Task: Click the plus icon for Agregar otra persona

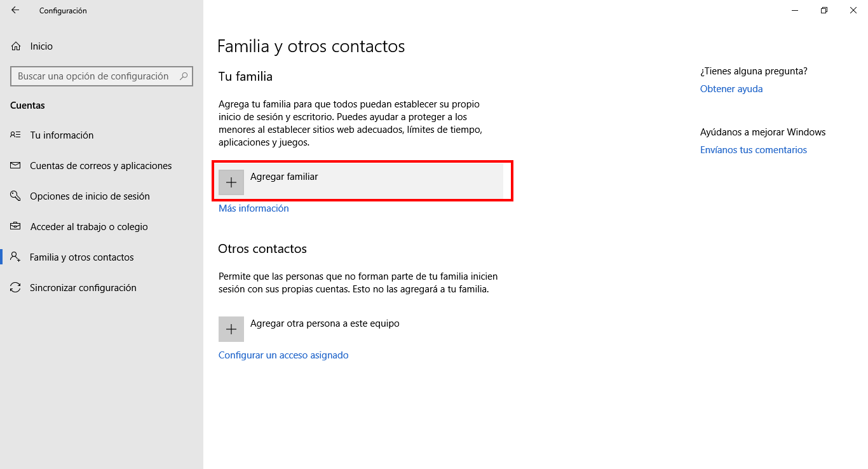Action: pos(231,329)
